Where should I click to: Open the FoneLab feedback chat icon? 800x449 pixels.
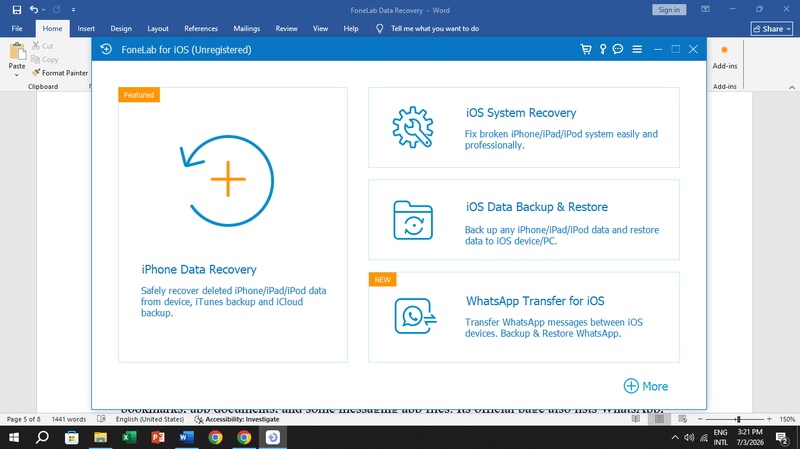click(x=618, y=49)
